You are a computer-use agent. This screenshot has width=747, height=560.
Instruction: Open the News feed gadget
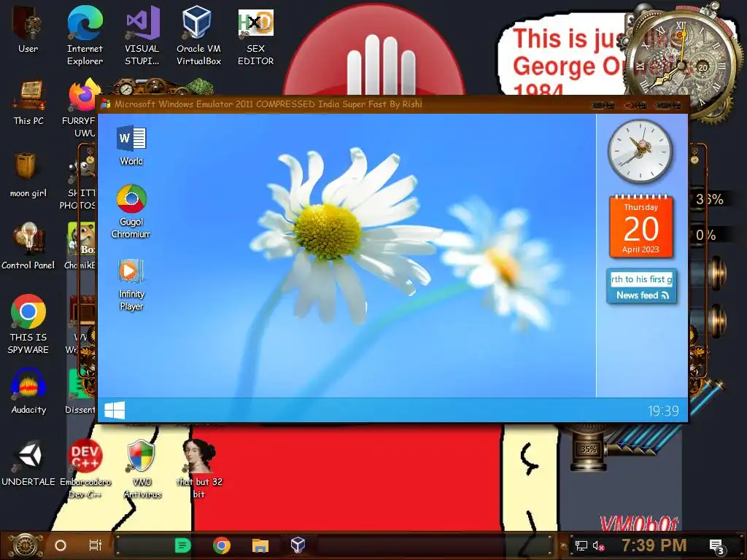pyautogui.click(x=641, y=286)
